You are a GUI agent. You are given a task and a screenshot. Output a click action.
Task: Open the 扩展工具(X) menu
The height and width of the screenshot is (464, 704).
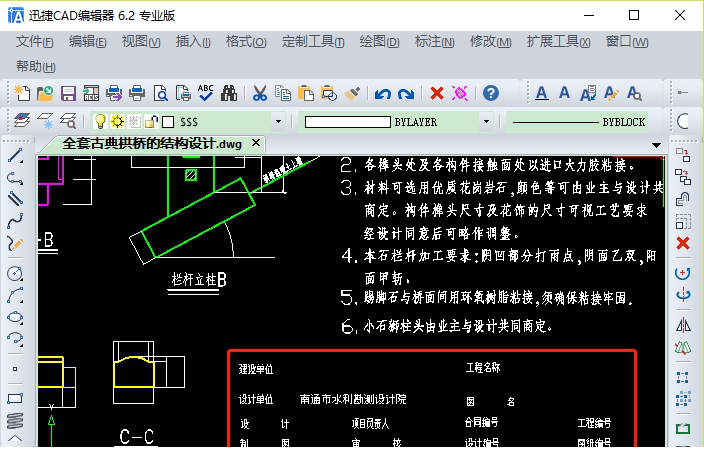[x=559, y=42]
